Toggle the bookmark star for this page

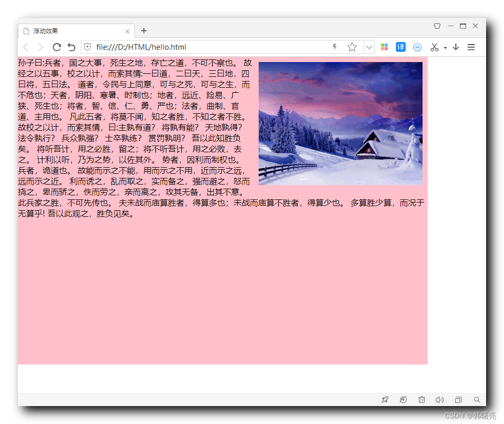click(x=352, y=47)
